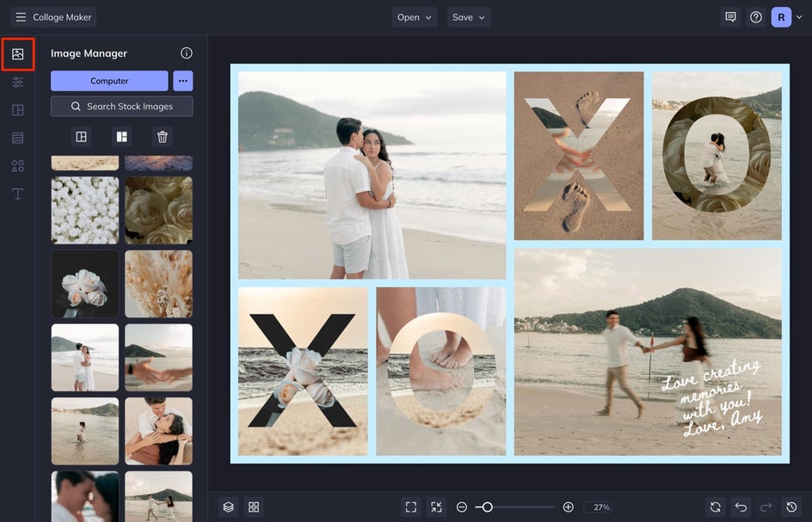812x522 pixels.
Task: Open the Graphics panel in sidebar
Action: coord(17,166)
